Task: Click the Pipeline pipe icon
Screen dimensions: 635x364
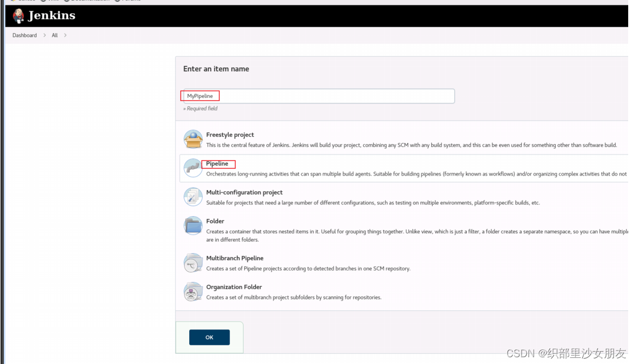Action: 193,168
